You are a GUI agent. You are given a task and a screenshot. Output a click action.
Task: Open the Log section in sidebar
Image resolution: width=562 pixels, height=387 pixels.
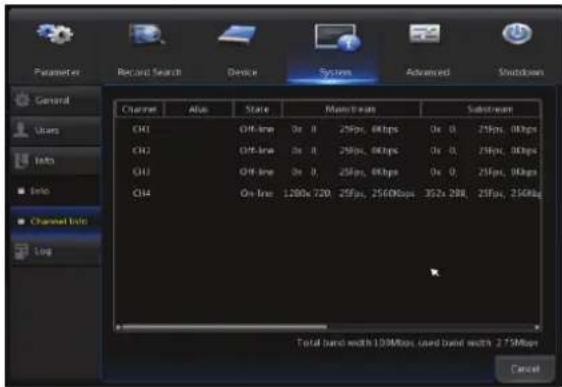click(56, 252)
